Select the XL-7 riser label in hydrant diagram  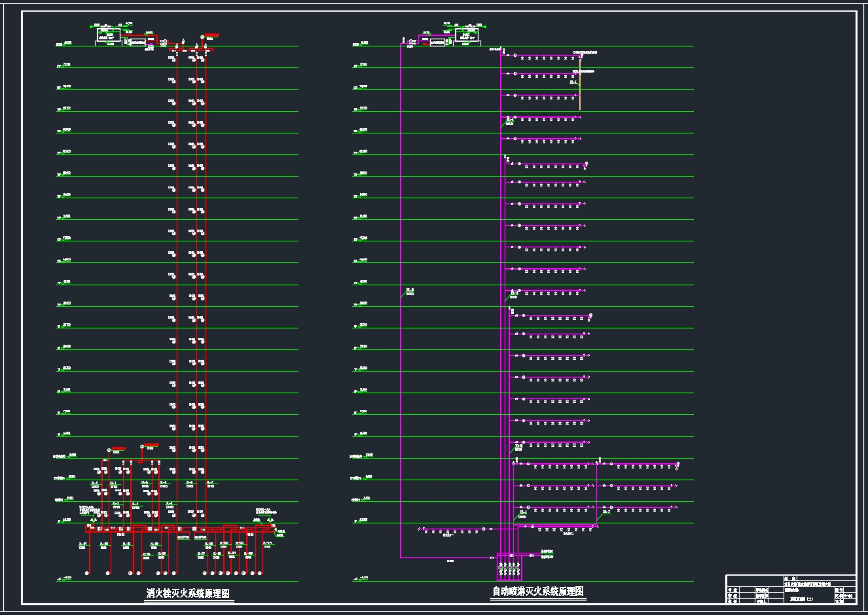coord(210,483)
